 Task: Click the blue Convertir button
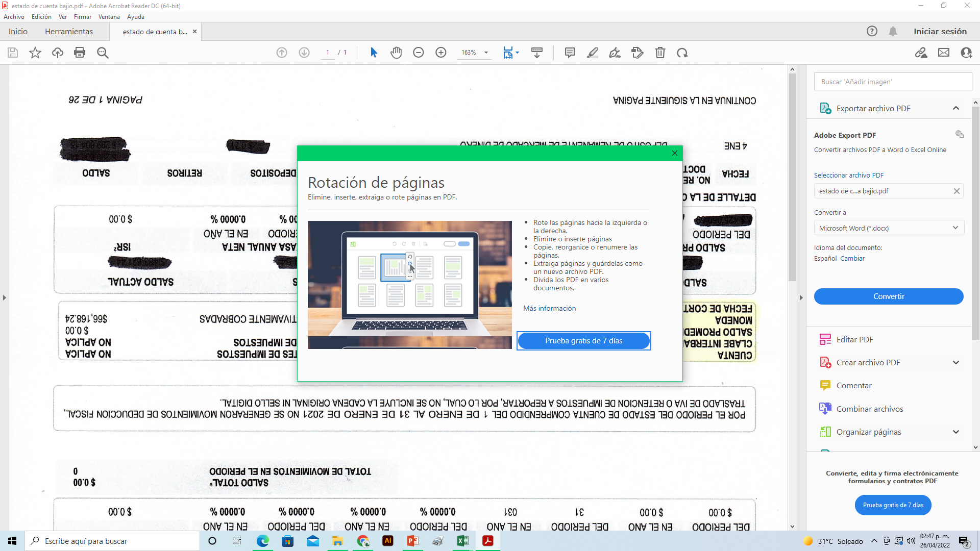tap(889, 296)
